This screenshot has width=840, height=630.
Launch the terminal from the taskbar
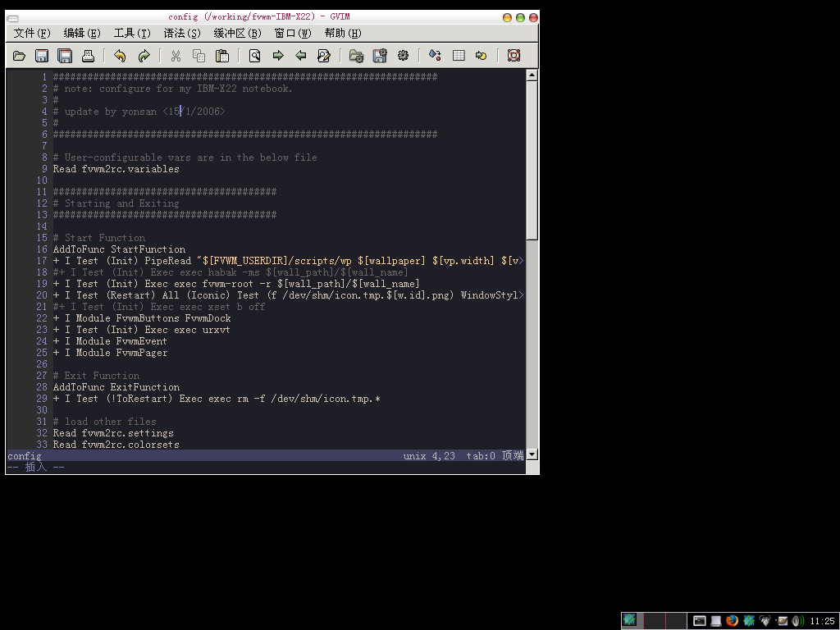pos(700,621)
